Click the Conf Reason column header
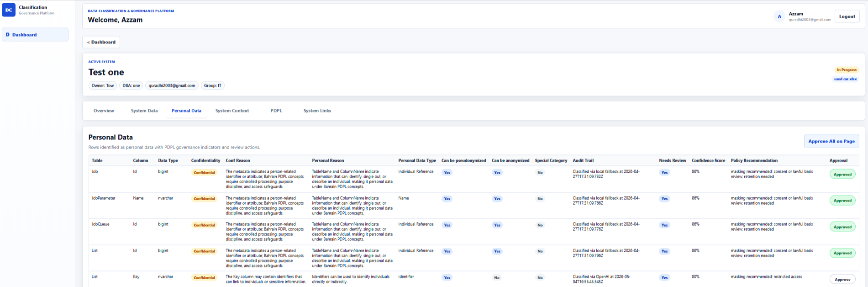The width and height of the screenshot is (868, 287). (x=238, y=160)
